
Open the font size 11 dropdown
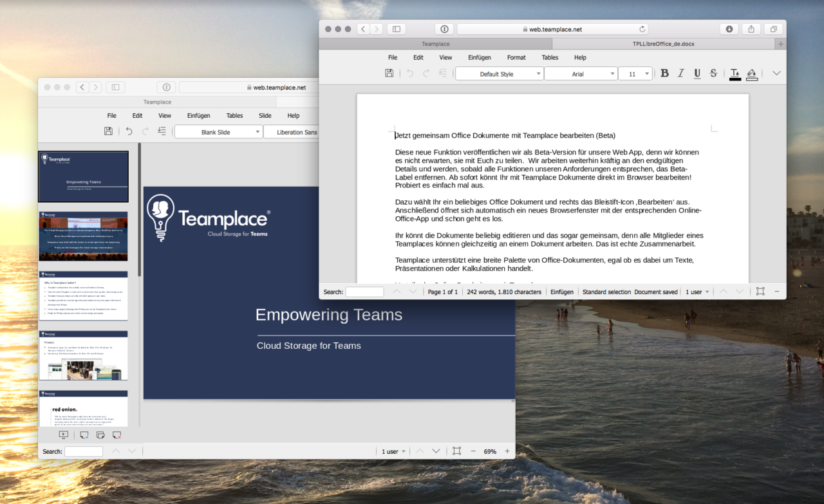(635, 74)
